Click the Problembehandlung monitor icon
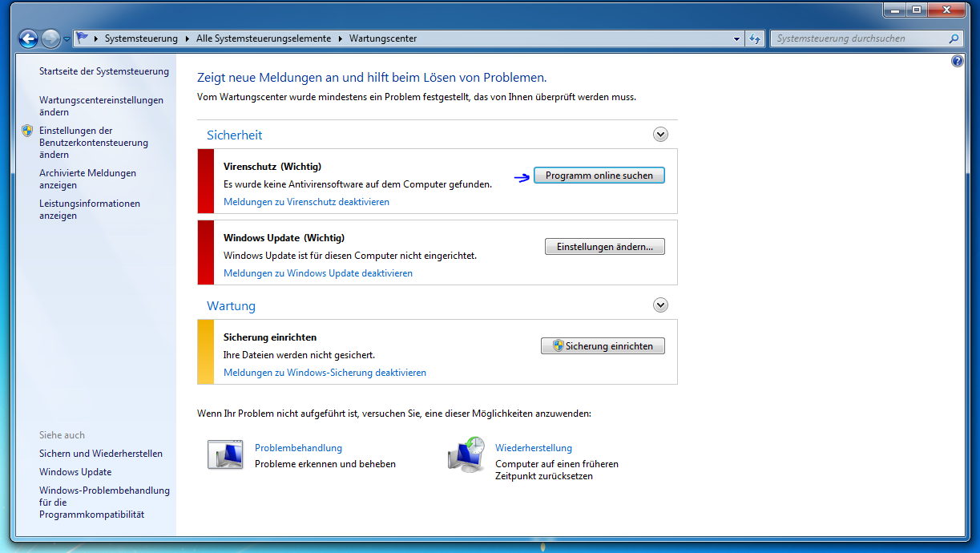The image size is (980, 553). click(x=225, y=454)
